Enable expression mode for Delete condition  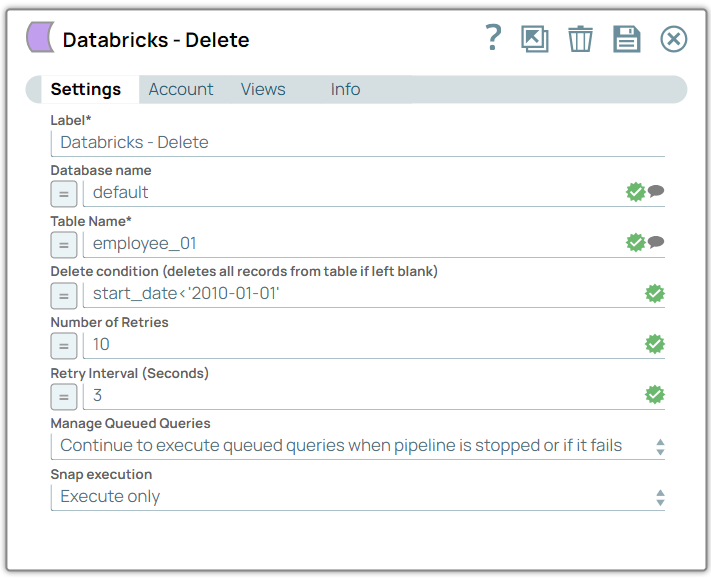coord(64,295)
